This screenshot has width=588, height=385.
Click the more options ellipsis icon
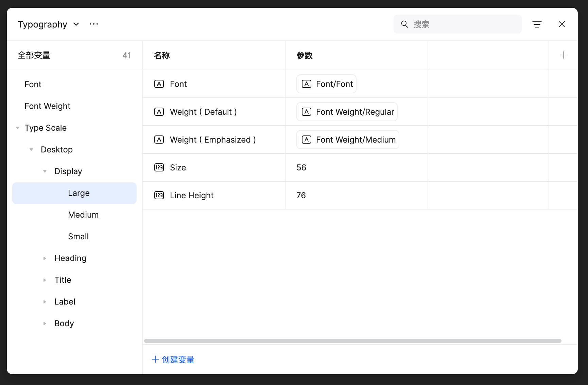point(94,24)
